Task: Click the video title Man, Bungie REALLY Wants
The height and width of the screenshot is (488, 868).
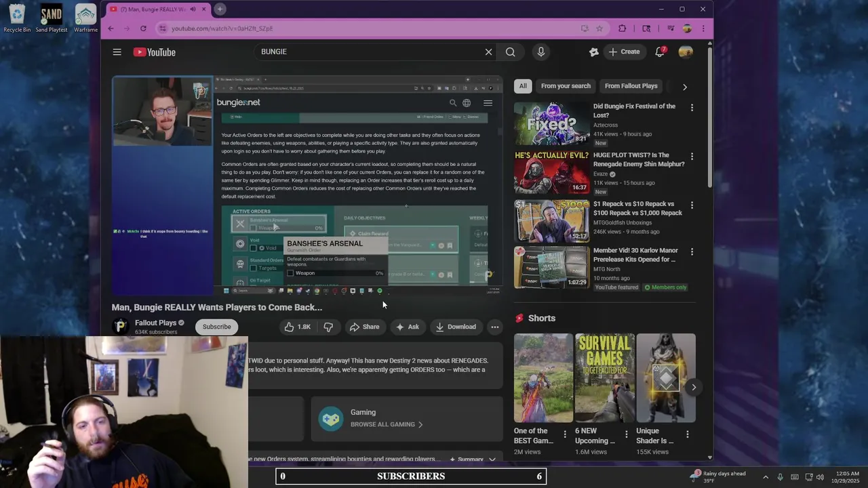Action: tap(217, 307)
